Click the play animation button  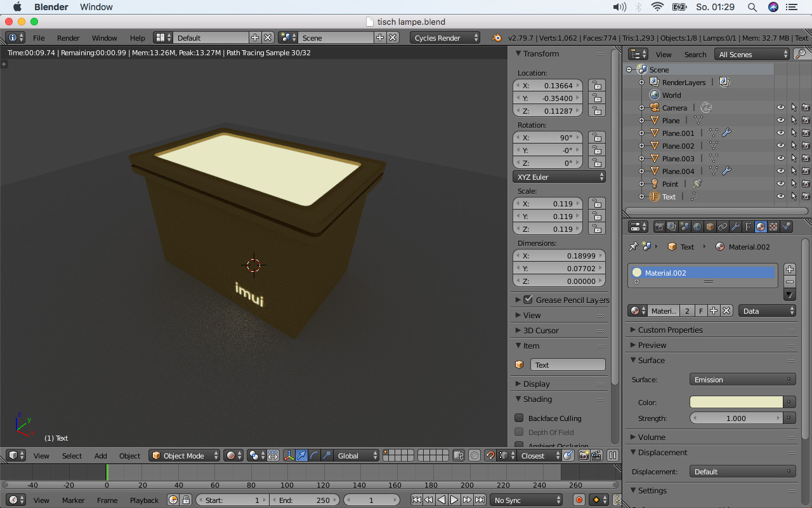(x=454, y=500)
